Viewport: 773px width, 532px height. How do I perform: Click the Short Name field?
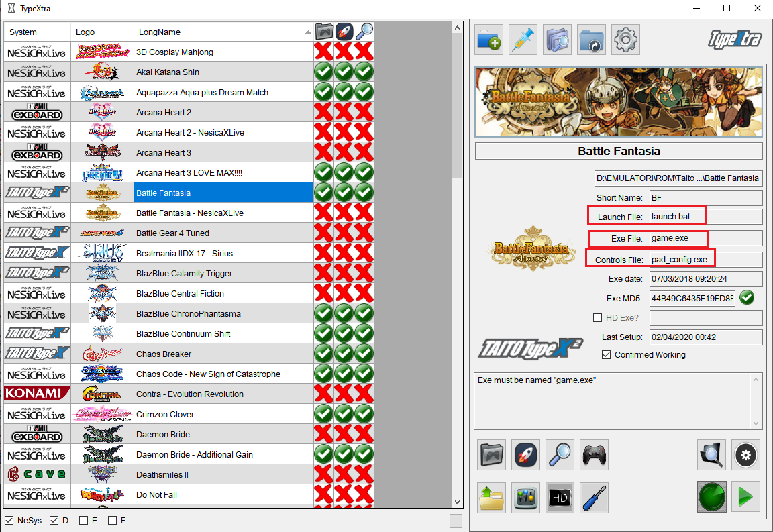point(705,198)
